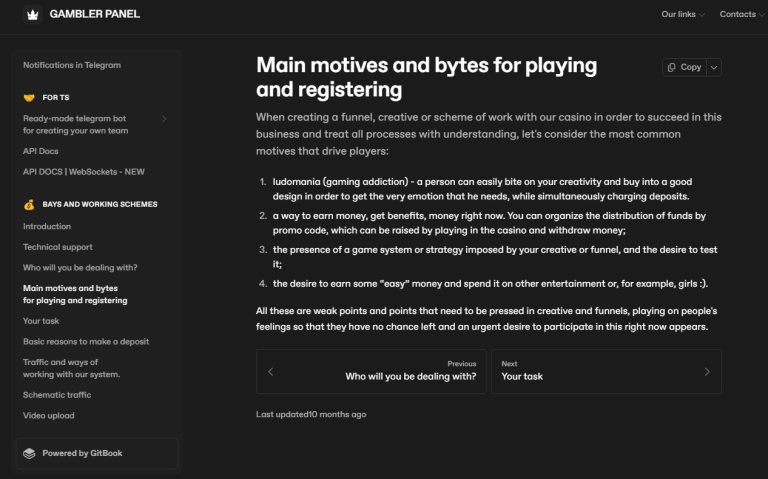
Task: Open the Contacts dropdown menu
Action: click(x=741, y=15)
